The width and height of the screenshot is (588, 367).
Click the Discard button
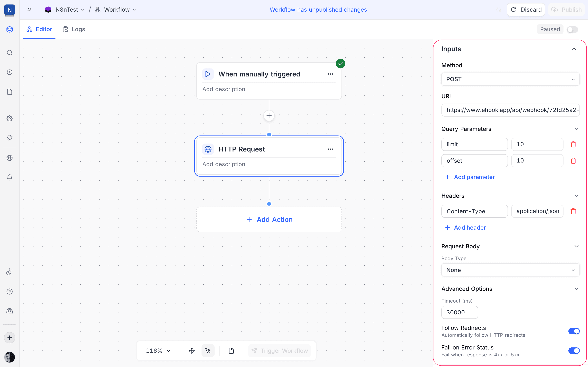click(526, 9)
